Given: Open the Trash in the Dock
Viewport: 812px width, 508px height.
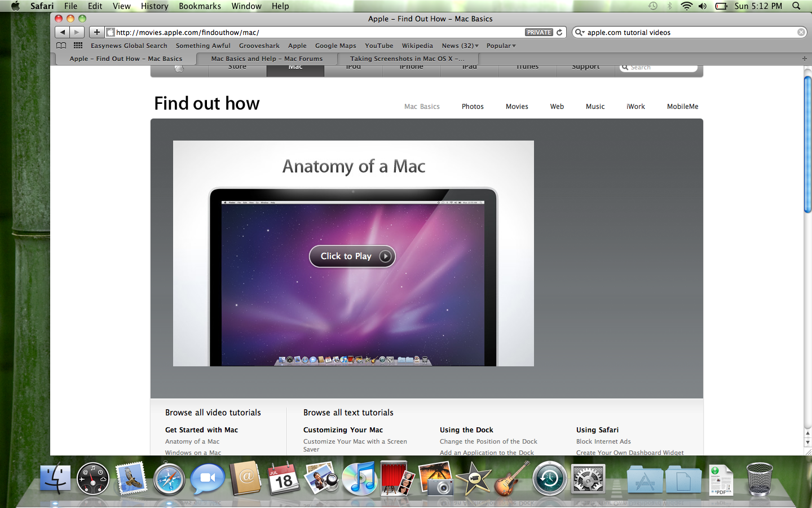Looking at the screenshot, I should (760, 479).
